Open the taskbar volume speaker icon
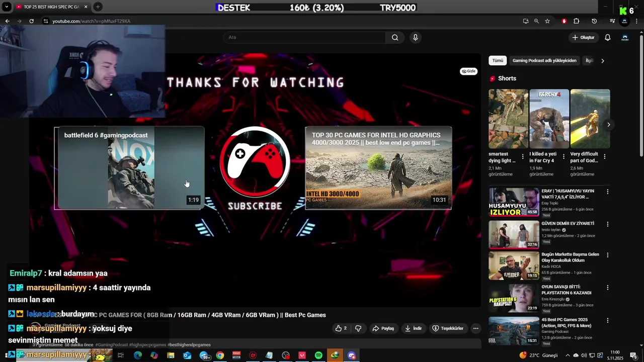The image size is (644, 362). [584, 355]
